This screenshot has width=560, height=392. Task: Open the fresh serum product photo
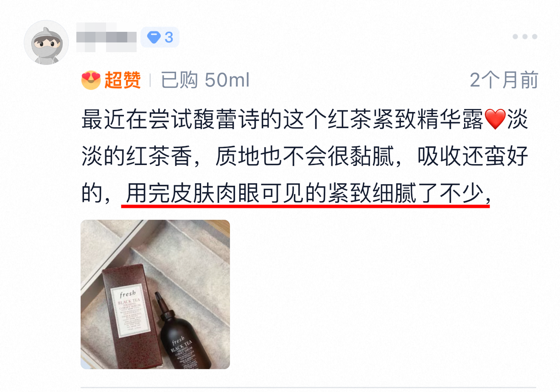tap(155, 294)
